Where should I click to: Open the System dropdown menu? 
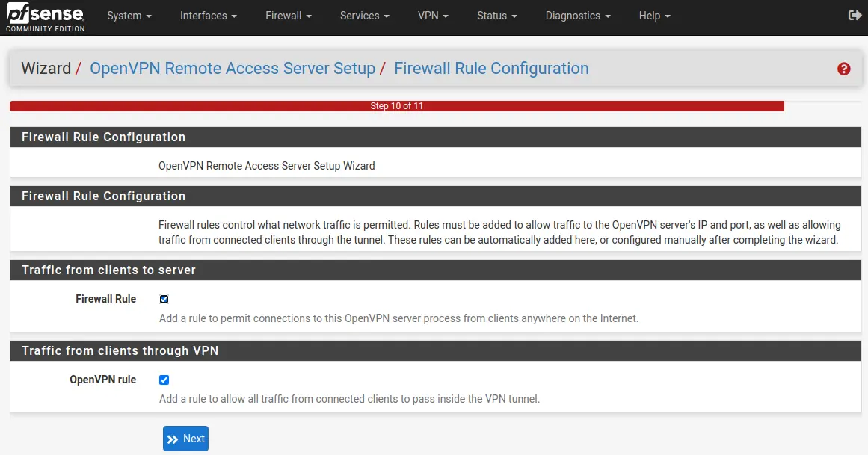(129, 16)
